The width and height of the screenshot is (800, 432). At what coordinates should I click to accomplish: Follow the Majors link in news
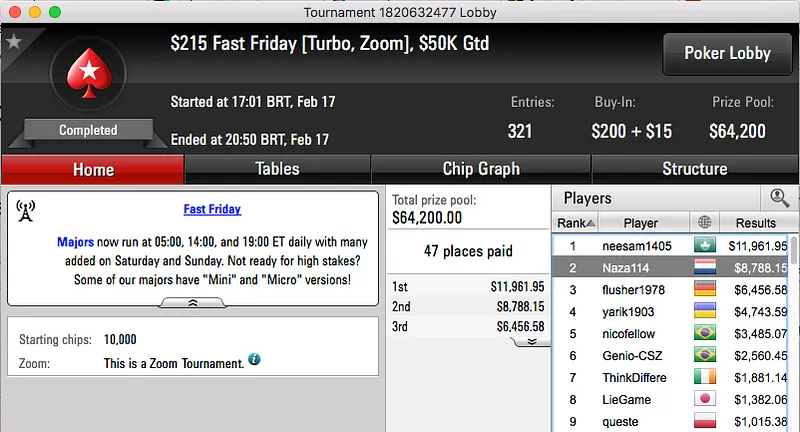(75, 242)
